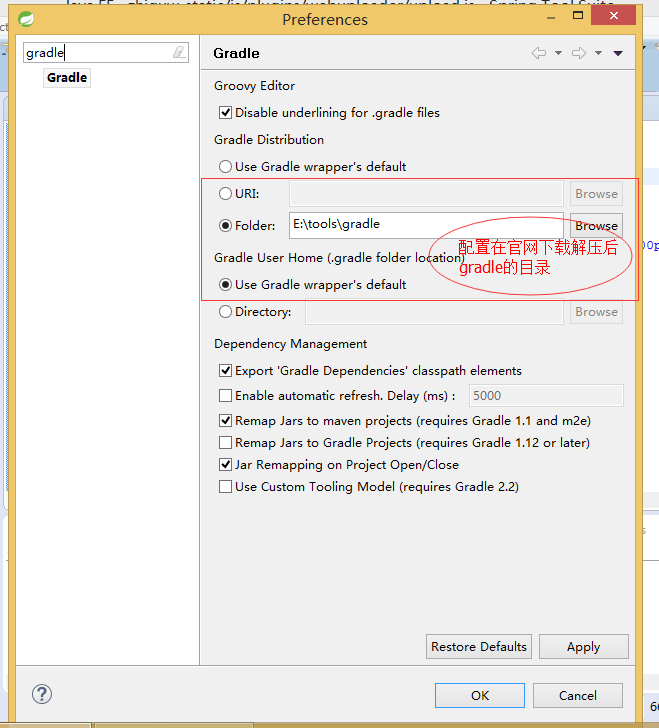Click the forward navigation arrow icon
The width and height of the screenshot is (659, 728).
click(579, 53)
